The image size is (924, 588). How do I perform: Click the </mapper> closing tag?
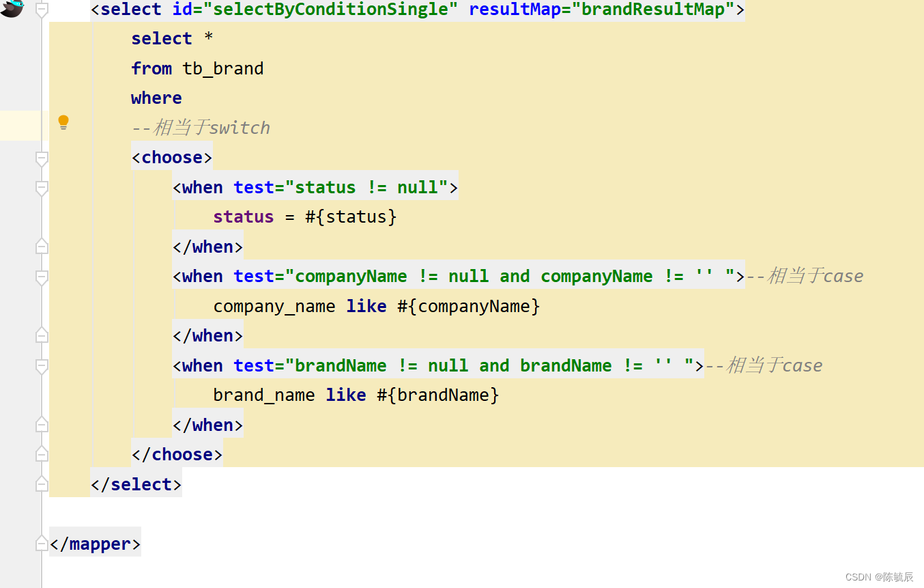point(95,544)
